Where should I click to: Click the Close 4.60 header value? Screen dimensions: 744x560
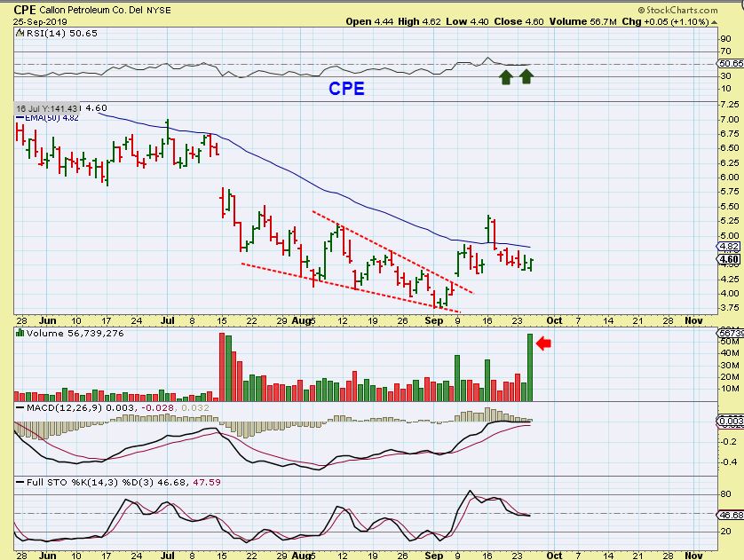coord(518,21)
